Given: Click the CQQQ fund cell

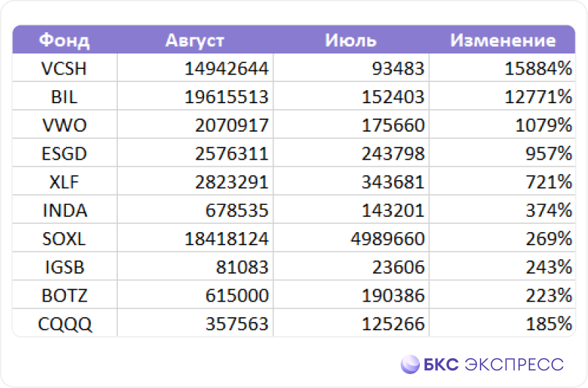Looking at the screenshot, I should click(64, 324).
